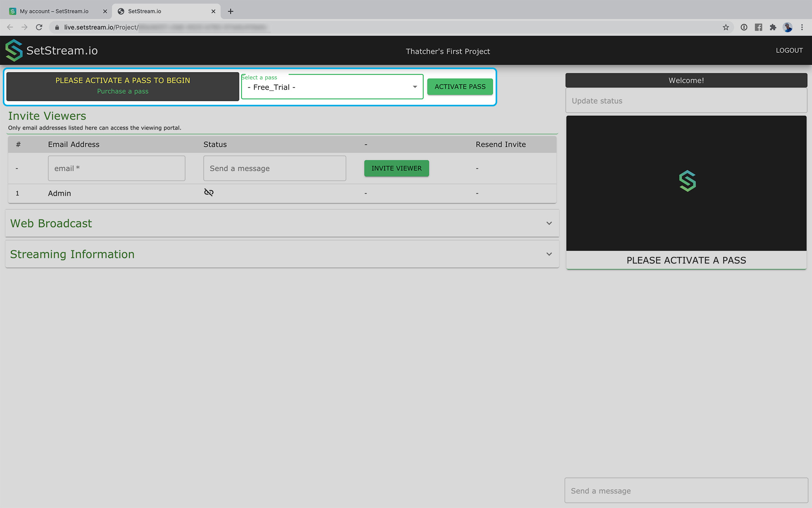
Task: Click the Admin row in viewers table
Action: (x=282, y=193)
